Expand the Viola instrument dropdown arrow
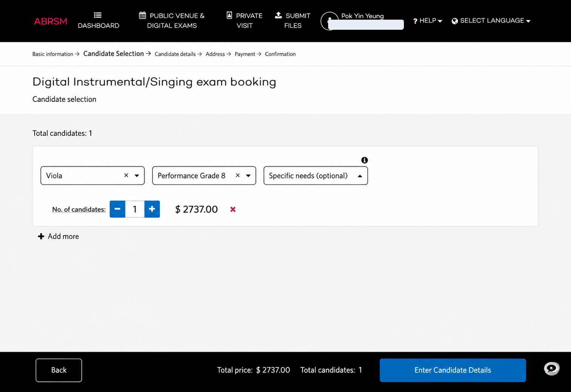The width and height of the screenshot is (571, 392). (137, 176)
